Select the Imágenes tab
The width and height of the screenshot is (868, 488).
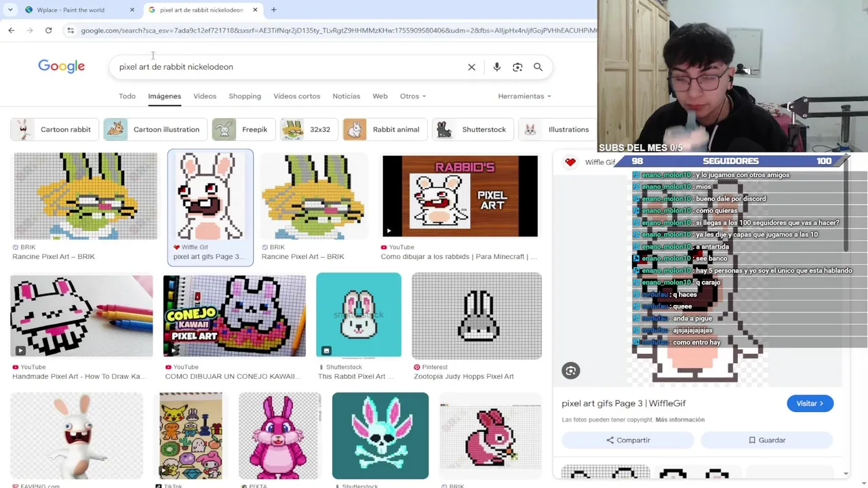pos(164,96)
